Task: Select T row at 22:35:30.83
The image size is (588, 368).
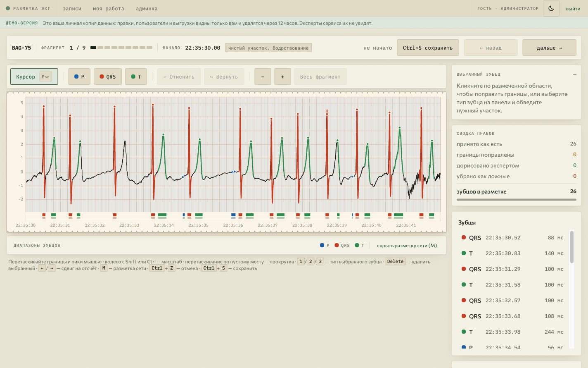Action: [512, 253]
